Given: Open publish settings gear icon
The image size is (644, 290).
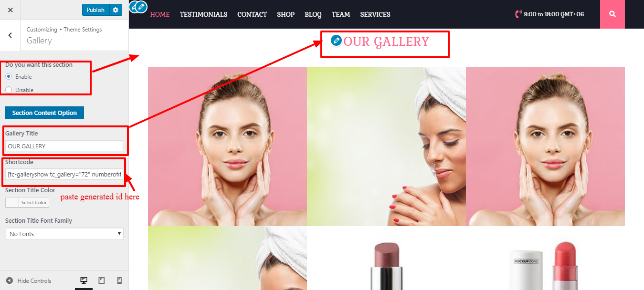Looking at the screenshot, I should tap(116, 10).
